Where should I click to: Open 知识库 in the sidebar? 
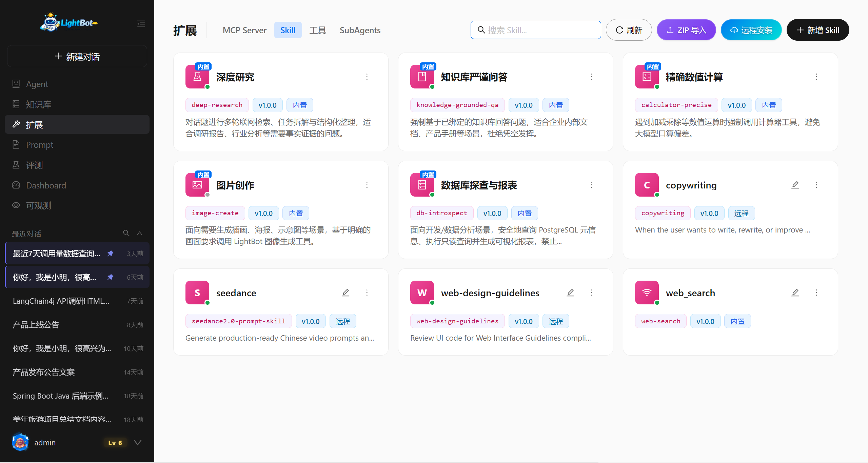pyautogui.click(x=77, y=104)
